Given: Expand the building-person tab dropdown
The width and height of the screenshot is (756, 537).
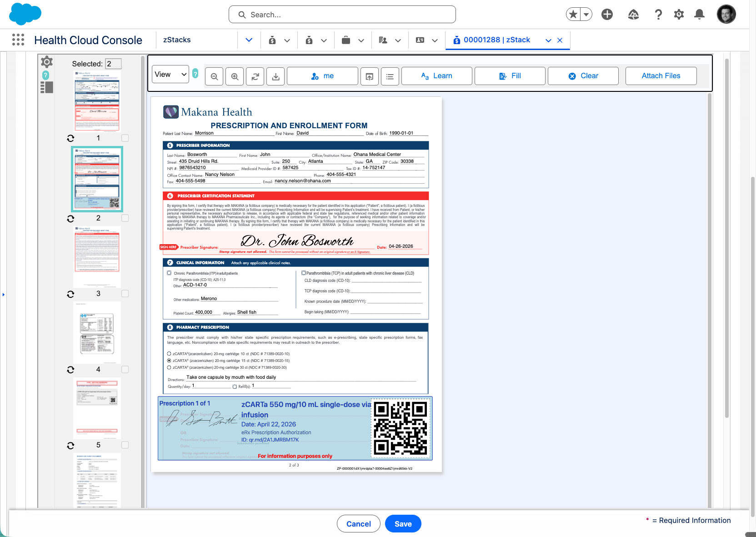Looking at the screenshot, I should click(x=398, y=40).
